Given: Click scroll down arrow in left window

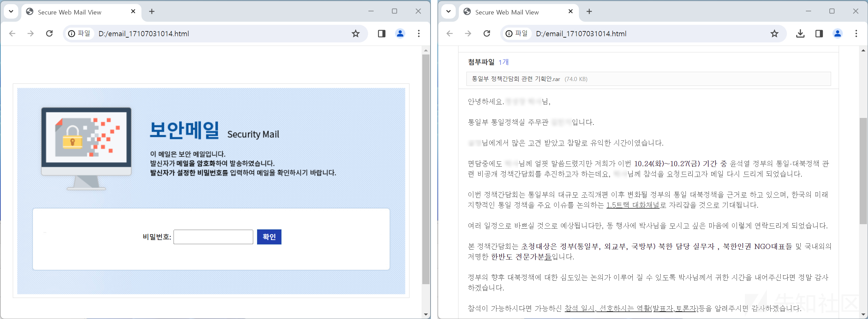Looking at the screenshot, I should [426, 314].
